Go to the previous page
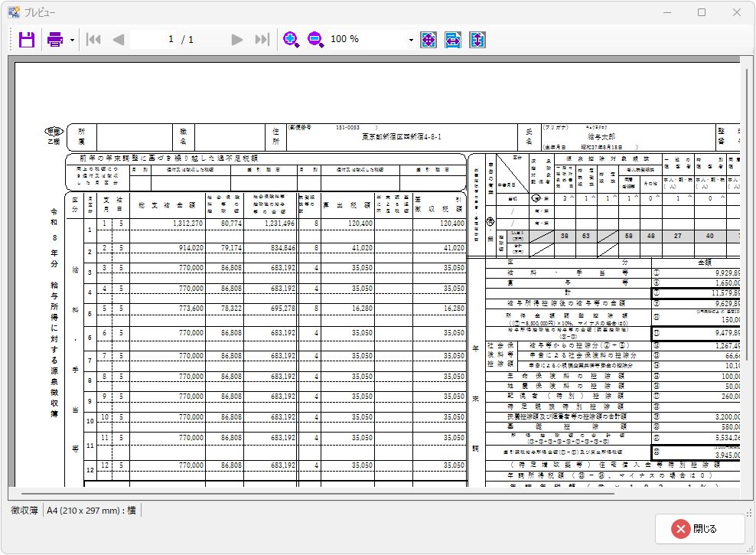The height and width of the screenshot is (555, 756). point(119,40)
